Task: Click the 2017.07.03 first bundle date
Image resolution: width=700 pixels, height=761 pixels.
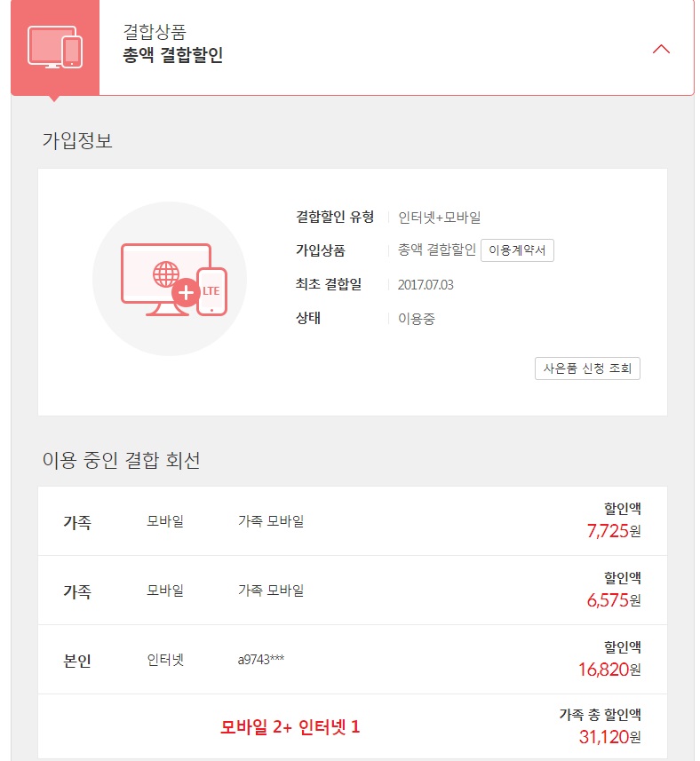Action: coord(428,285)
